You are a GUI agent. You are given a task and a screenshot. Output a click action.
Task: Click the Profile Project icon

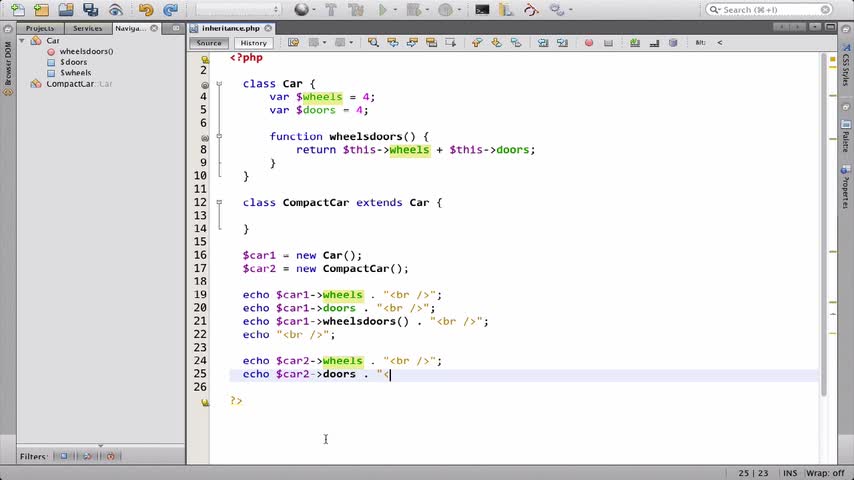445,9
